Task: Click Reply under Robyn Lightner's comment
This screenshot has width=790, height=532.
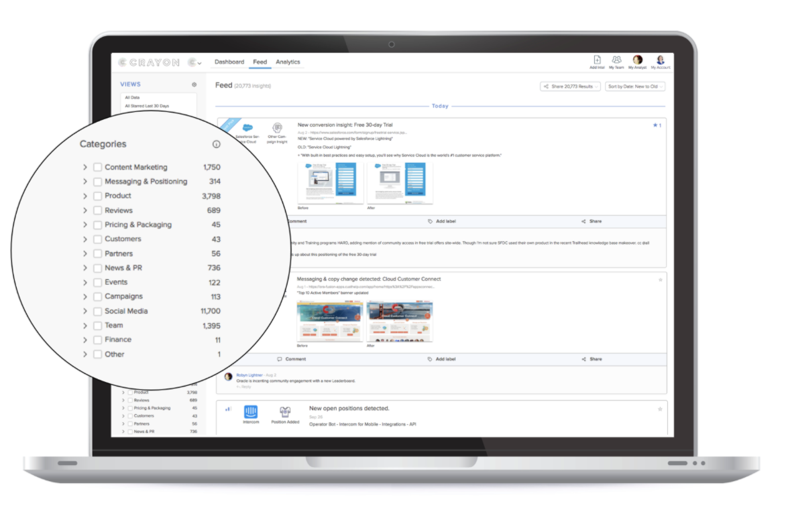Action: coord(245,387)
